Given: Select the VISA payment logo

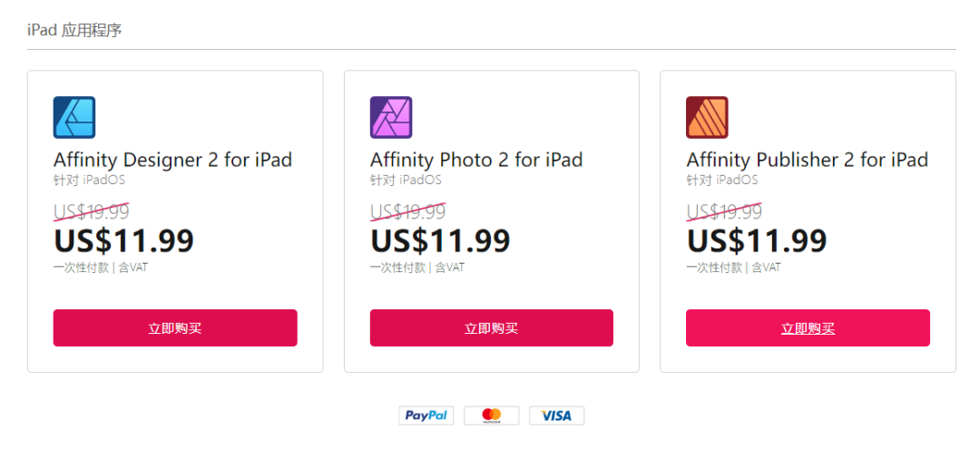Looking at the screenshot, I should tap(556, 415).
